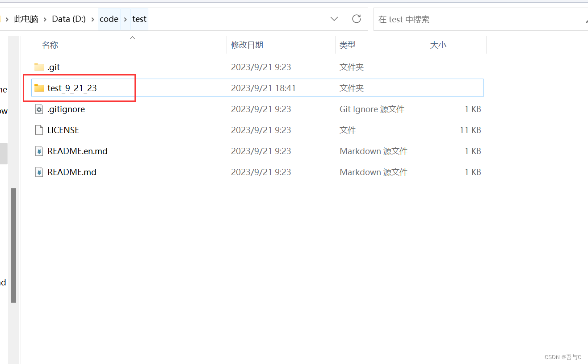The image size is (588, 364).
Task: Go to code folder breadcrumb
Action: pyautogui.click(x=109, y=19)
